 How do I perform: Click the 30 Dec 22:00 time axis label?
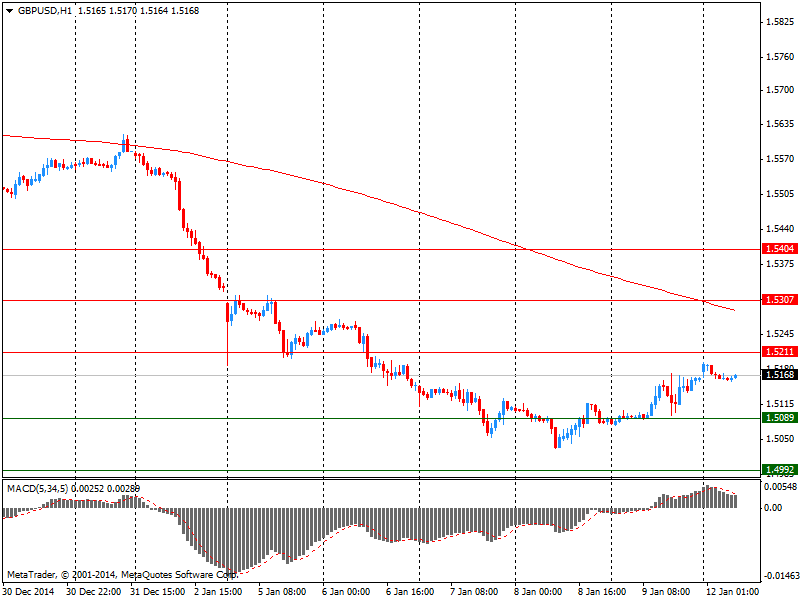click(94, 591)
